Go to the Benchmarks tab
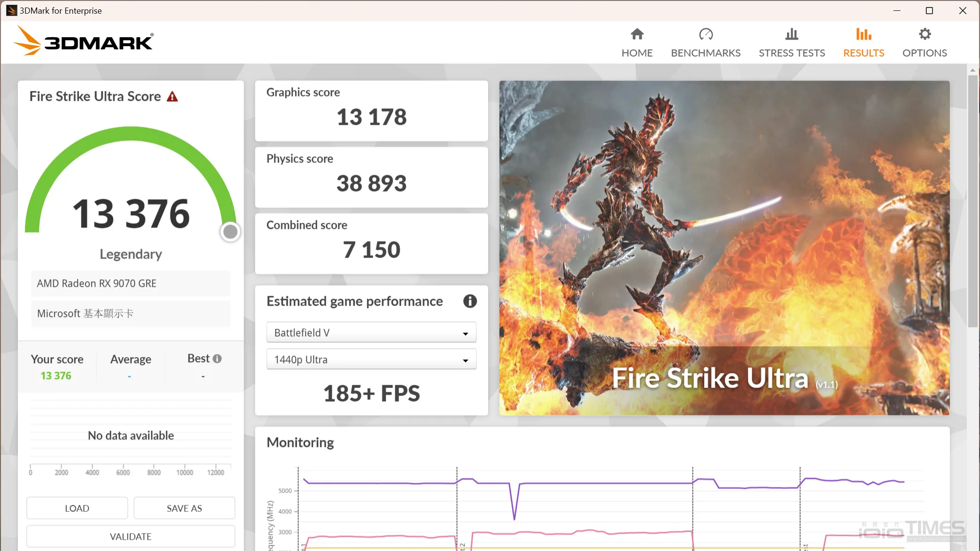 (x=706, y=43)
